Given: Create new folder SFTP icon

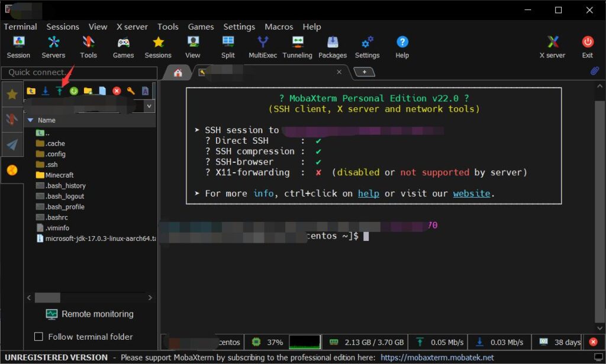Looking at the screenshot, I should (88, 91).
